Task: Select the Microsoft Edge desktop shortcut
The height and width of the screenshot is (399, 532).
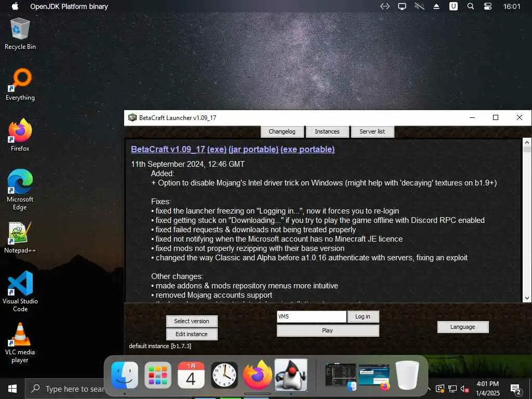Action: point(20,190)
